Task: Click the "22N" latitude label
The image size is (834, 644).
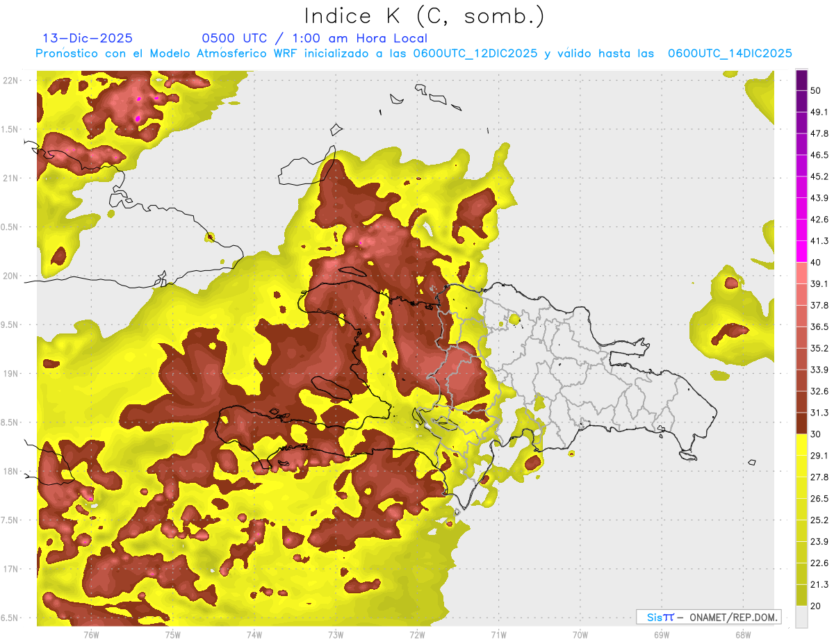Action: [x=10, y=80]
